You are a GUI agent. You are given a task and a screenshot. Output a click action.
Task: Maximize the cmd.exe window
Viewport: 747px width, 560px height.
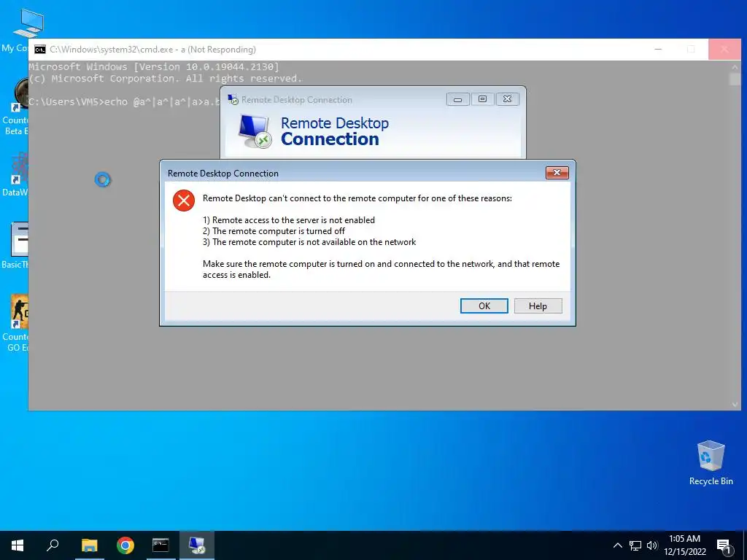pyautogui.click(x=691, y=49)
